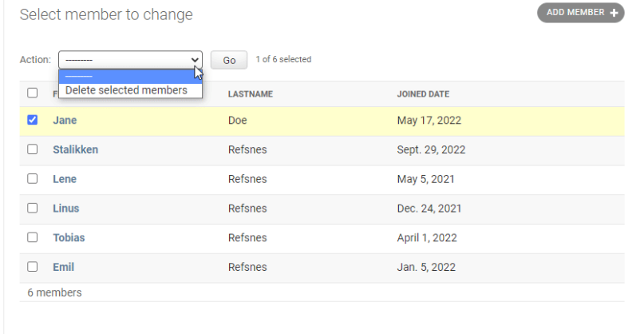Image resolution: width=644 pixels, height=334 pixels.
Task: Open the Action dropdown
Action: (131, 60)
